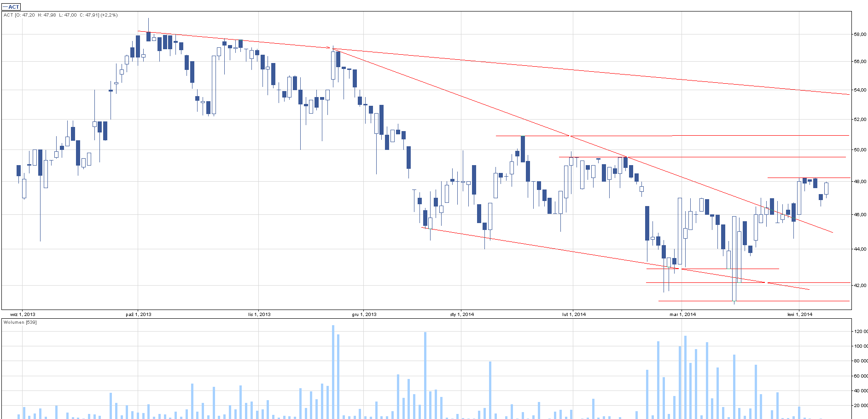The image size is (868, 419).
Task: Click the 46,00 price axis label
Action: click(x=860, y=215)
